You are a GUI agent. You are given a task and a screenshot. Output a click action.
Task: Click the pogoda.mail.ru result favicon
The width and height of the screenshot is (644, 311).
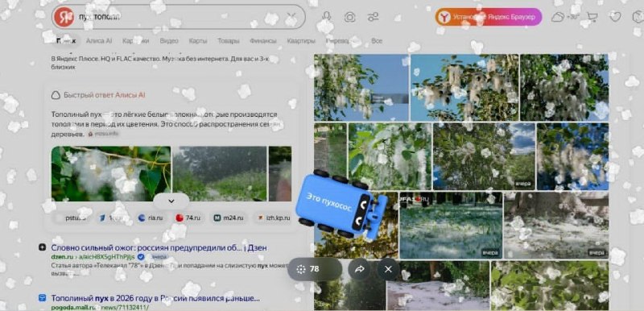[x=42, y=298]
